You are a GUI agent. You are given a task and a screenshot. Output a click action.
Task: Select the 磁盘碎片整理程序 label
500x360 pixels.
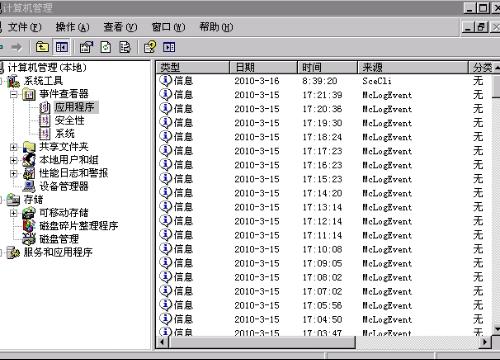(x=79, y=226)
